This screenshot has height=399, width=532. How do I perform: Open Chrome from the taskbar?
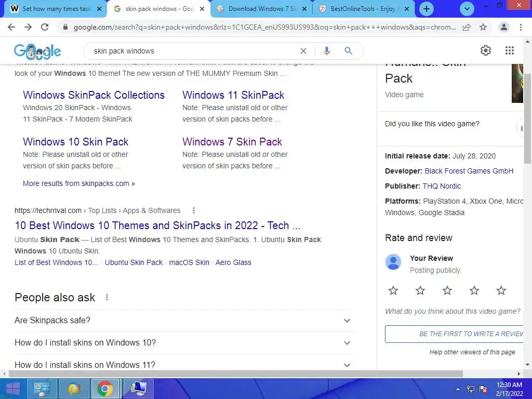pyautogui.click(x=105, y=389)
